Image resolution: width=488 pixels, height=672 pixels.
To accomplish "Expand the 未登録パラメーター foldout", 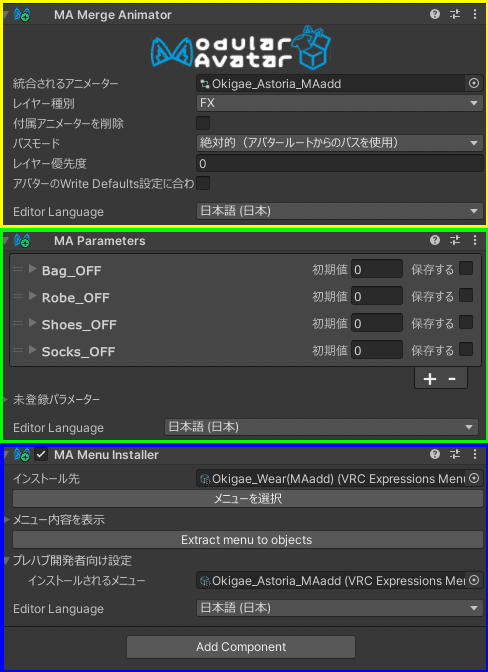I will (6, 400).
